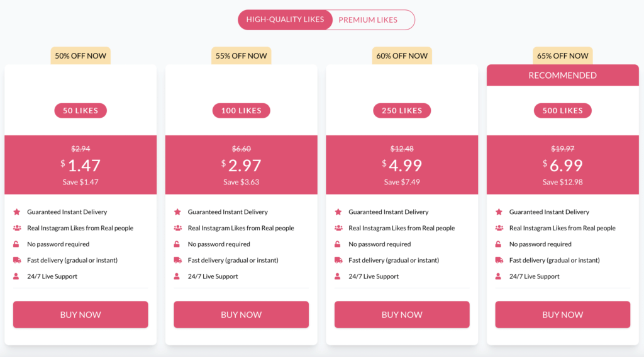This screenshot has height=357, width=644.
Task: Click the unlocked padlock icon in the 250 Likes plan
Action: tap(338, 244)
